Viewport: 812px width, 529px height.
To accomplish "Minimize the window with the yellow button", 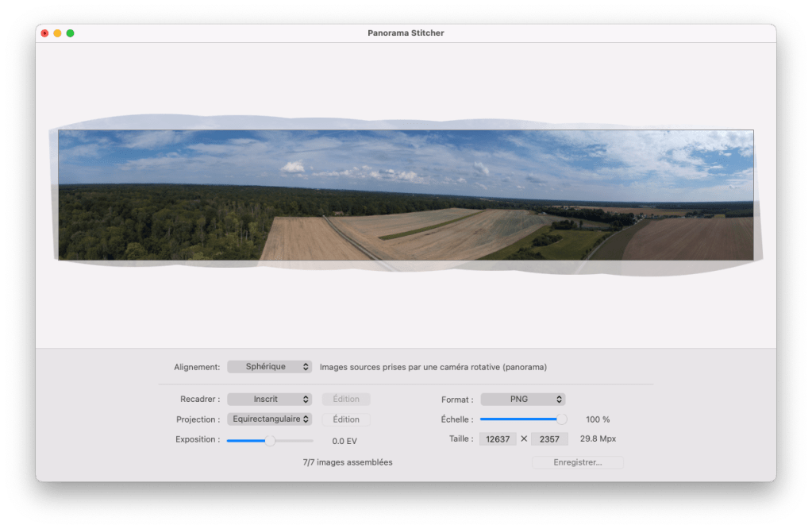I will point(57,33).
